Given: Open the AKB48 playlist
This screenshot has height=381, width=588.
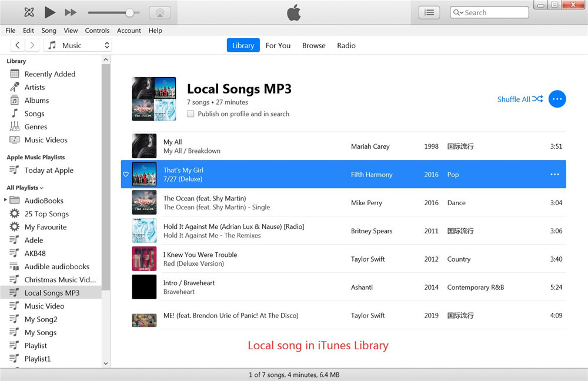Looking at the screenshot, I should [35, 253].
